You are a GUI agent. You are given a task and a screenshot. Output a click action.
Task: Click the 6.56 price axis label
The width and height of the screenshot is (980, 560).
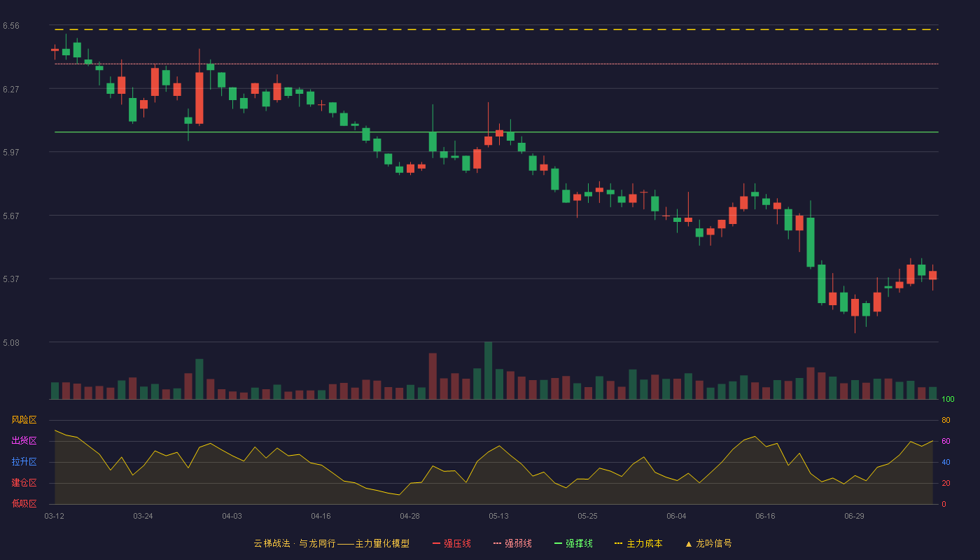pyautogui.click(x=11, y=26)
